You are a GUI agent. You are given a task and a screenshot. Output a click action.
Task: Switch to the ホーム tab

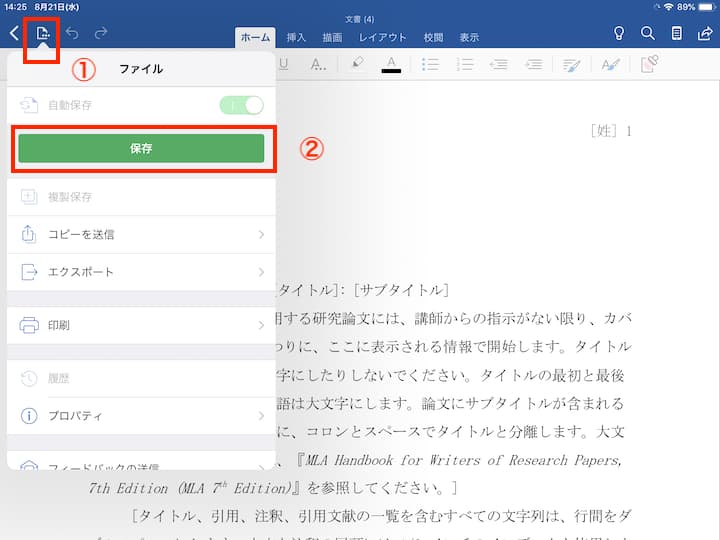(x=255, y=37)
